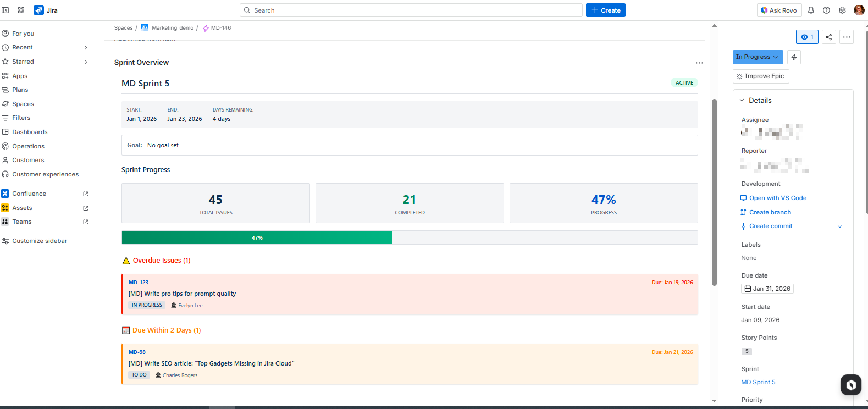
Task: Focus the Search input field
Action: tap(411, 10)
